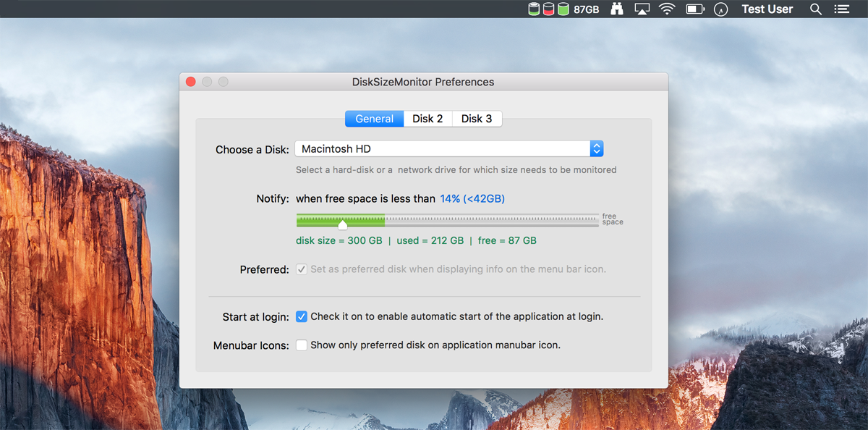The height and width of the screenshot is (430, 868).
Task: Open Spotlight search magnifier icon
Action: [x=816, y=9]
